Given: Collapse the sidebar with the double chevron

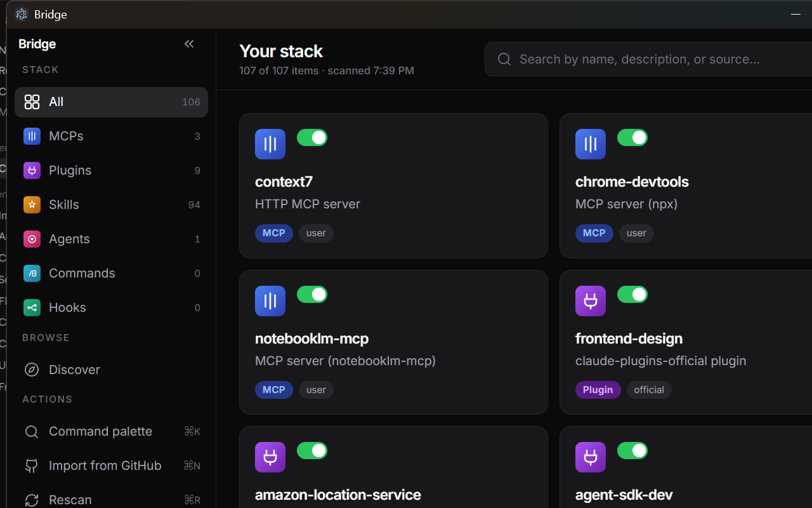Looking at the screenshot, I should tap(188, 44).
